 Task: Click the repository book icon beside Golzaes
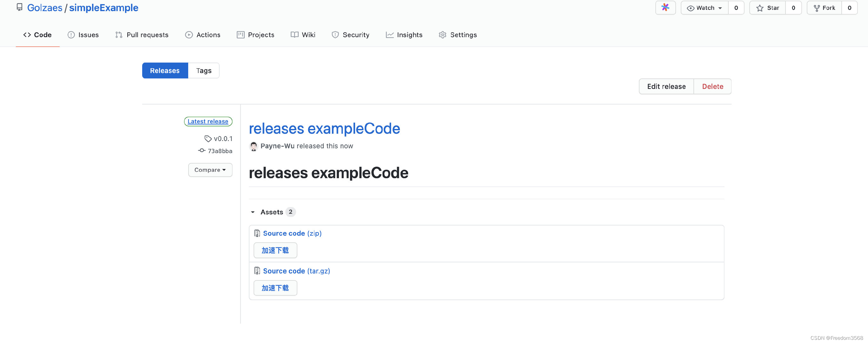point(20,7)
